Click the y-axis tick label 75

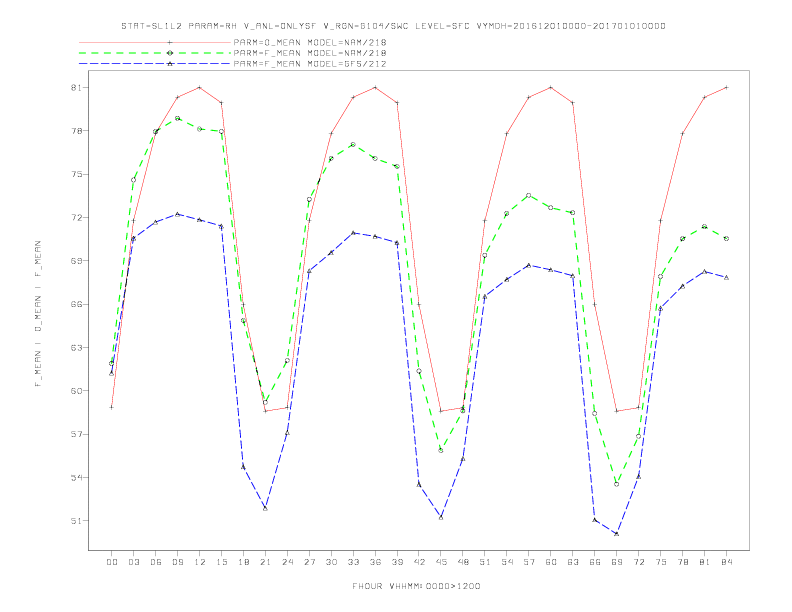click(76, 175)
